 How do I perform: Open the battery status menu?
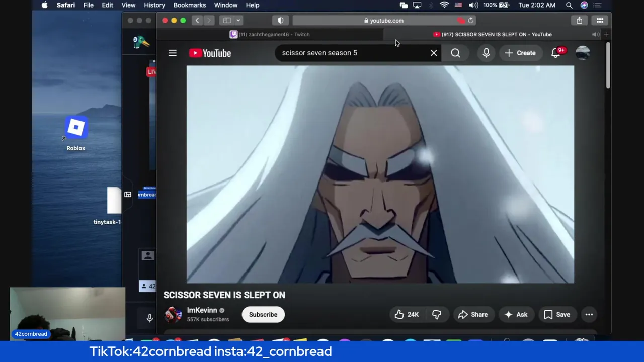pyautogui.click(x=496, y=5)
